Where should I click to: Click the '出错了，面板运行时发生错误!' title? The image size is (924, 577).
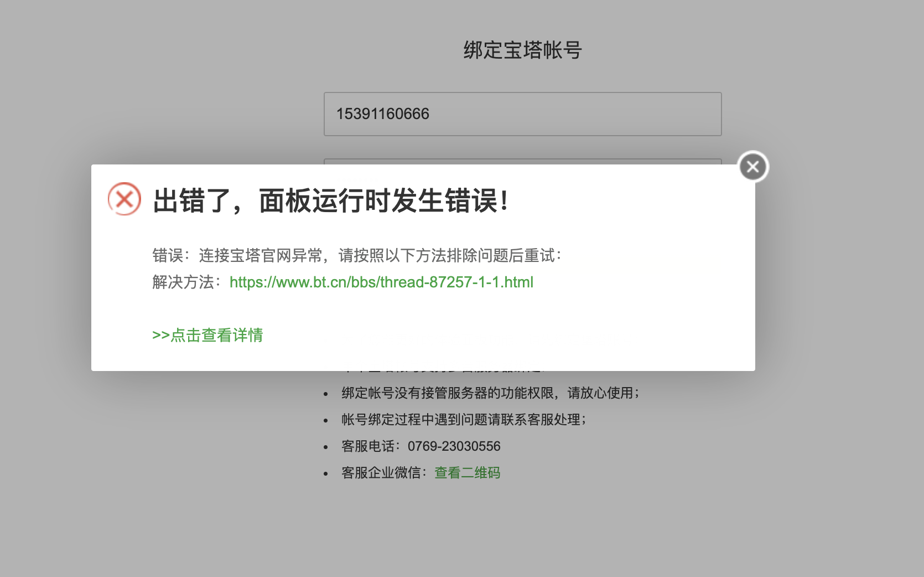(x=331, y=200)
